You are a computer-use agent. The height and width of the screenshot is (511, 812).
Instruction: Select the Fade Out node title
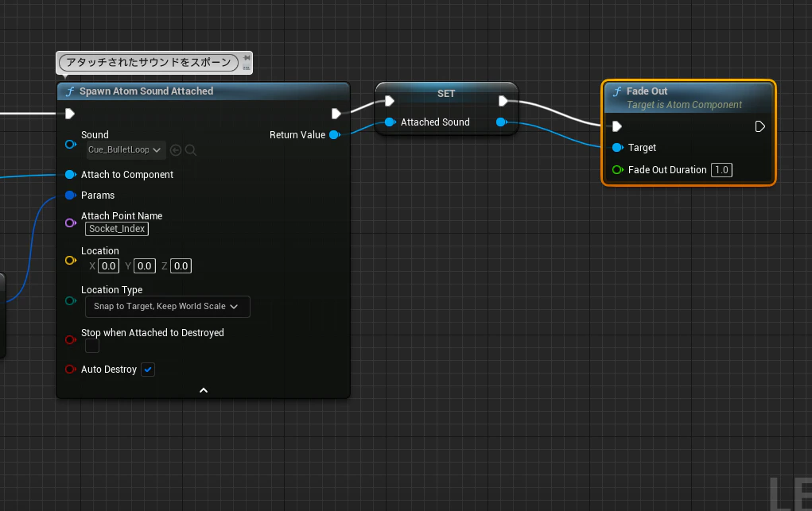pyautogui.click(x=647, y=91)
